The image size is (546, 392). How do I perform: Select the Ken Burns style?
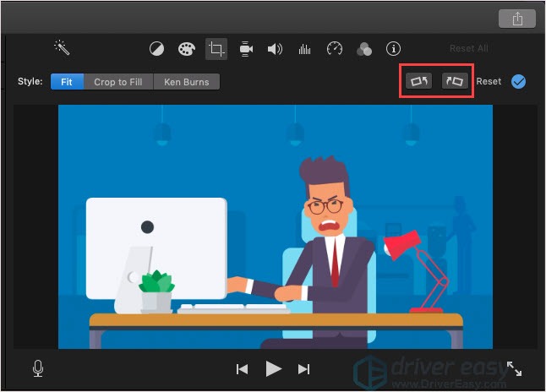pos(186,82)
